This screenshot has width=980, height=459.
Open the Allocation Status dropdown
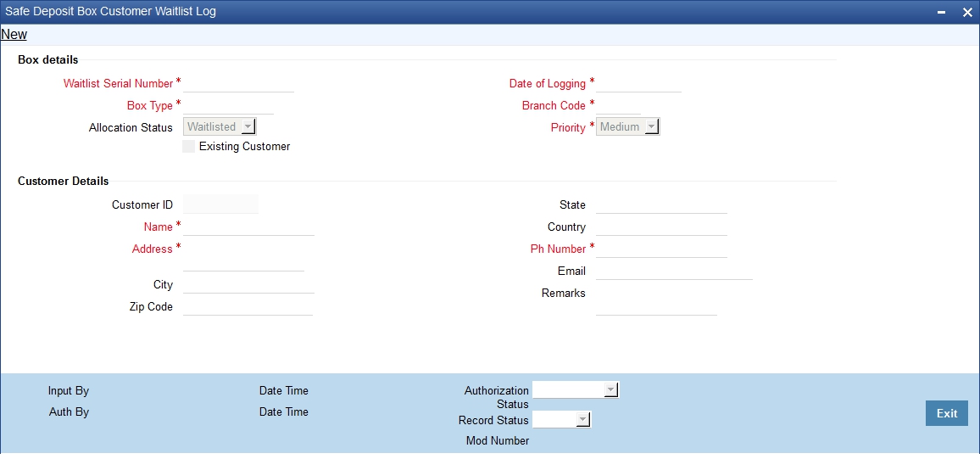pyautogui.click(x=220, y=127)
